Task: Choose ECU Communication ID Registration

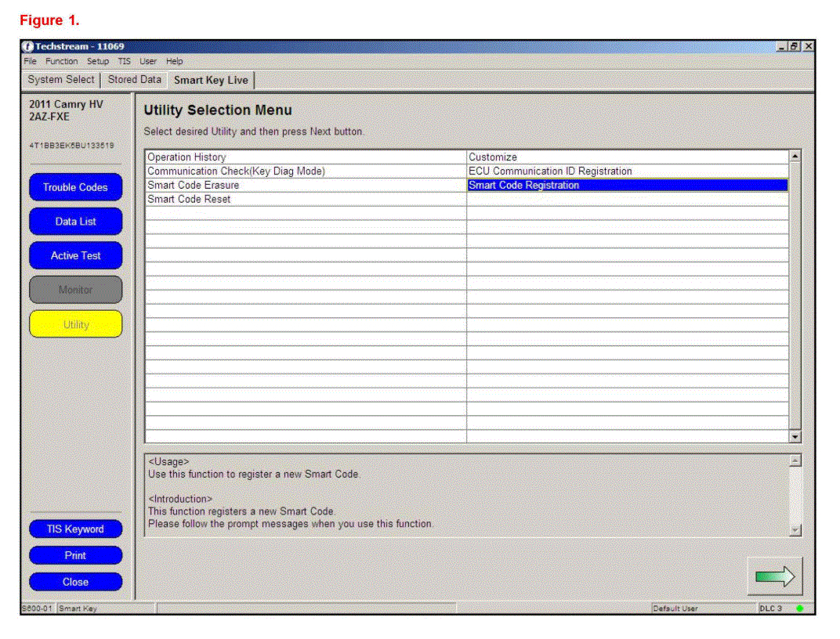Action: click(x=550, y=171)
